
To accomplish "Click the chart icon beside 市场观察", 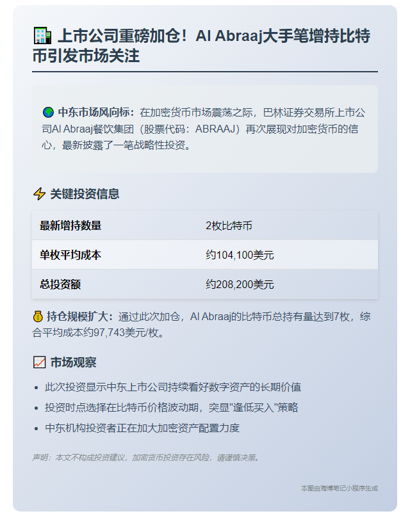I will click(x=39, y=362).
